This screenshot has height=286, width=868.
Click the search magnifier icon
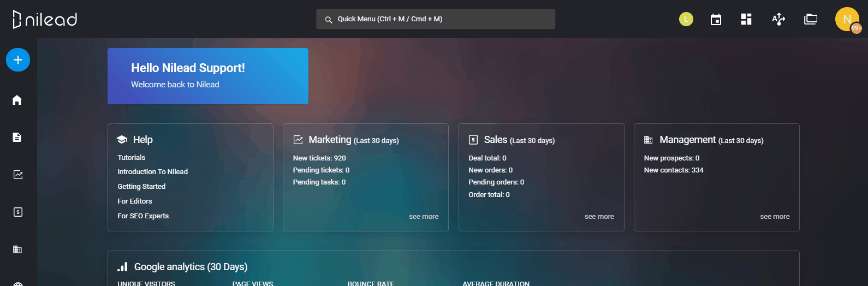[329, 20]
